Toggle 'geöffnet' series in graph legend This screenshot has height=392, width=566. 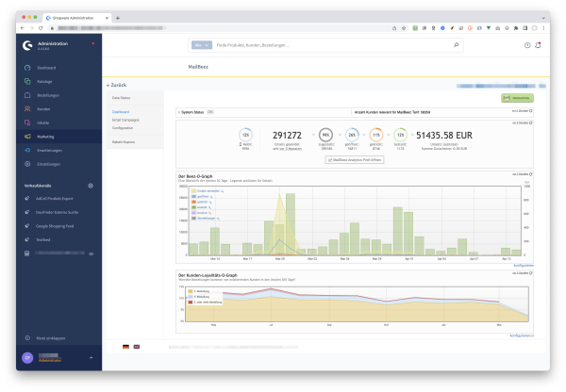[x=202, y=195]
